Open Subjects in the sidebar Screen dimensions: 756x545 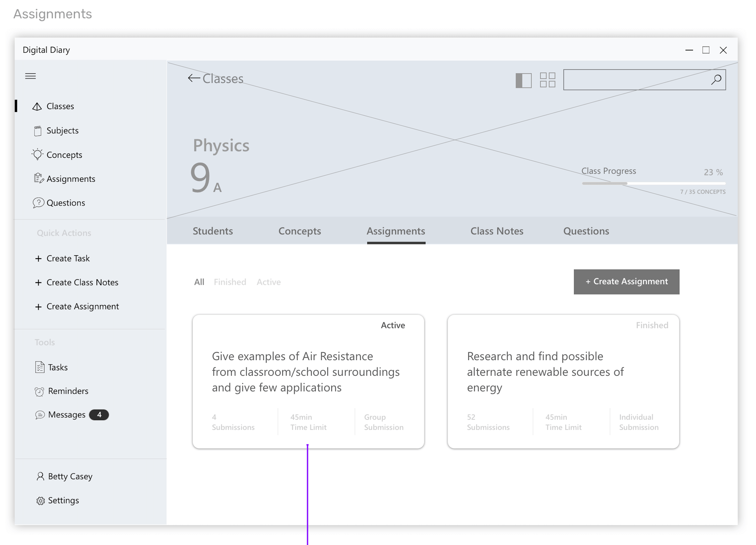tap(62, 131)
